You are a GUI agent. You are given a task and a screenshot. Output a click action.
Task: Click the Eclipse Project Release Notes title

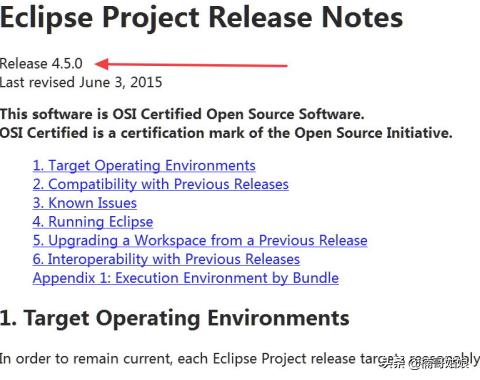[201, 17]
